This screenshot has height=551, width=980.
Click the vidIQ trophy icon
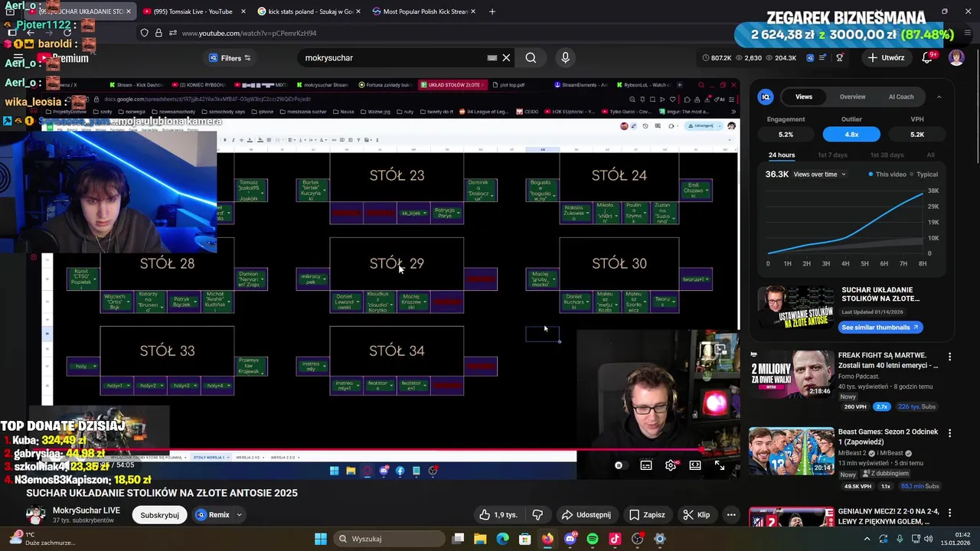point(840,57)
